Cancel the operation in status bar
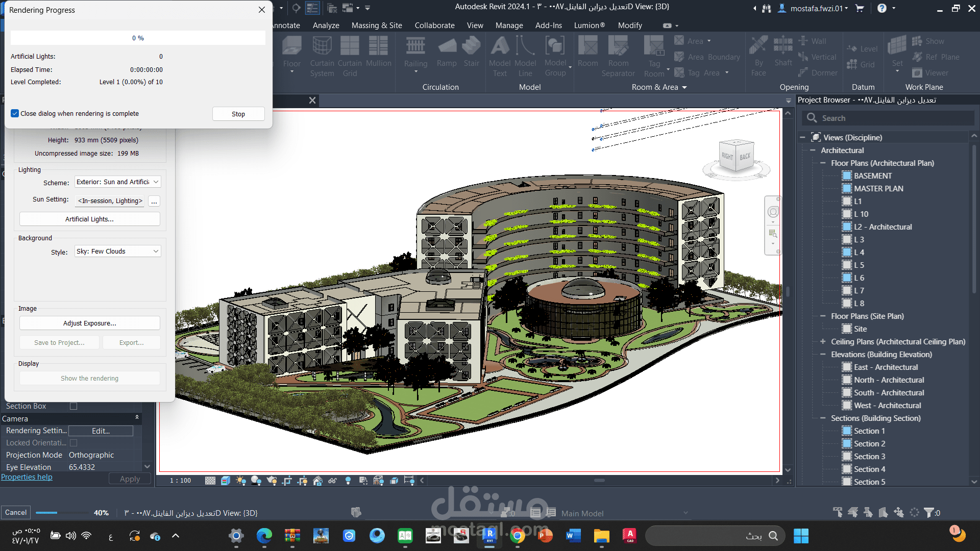980x551 pixels. 16,512
